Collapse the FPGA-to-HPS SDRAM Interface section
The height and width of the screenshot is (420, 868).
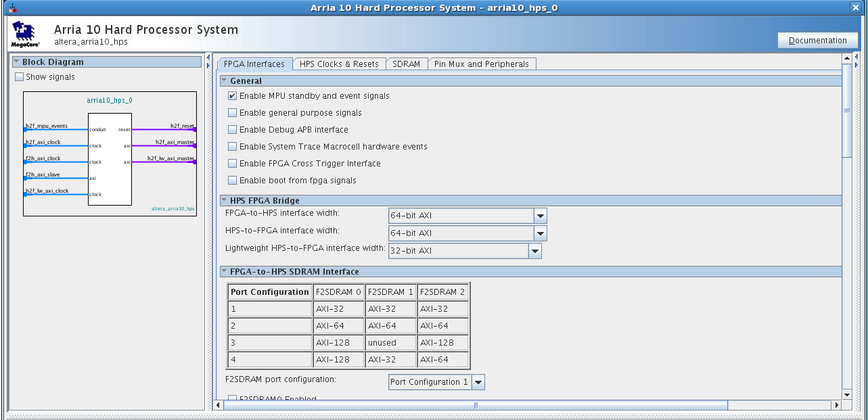pyautogui.click(x=224, y=272)
